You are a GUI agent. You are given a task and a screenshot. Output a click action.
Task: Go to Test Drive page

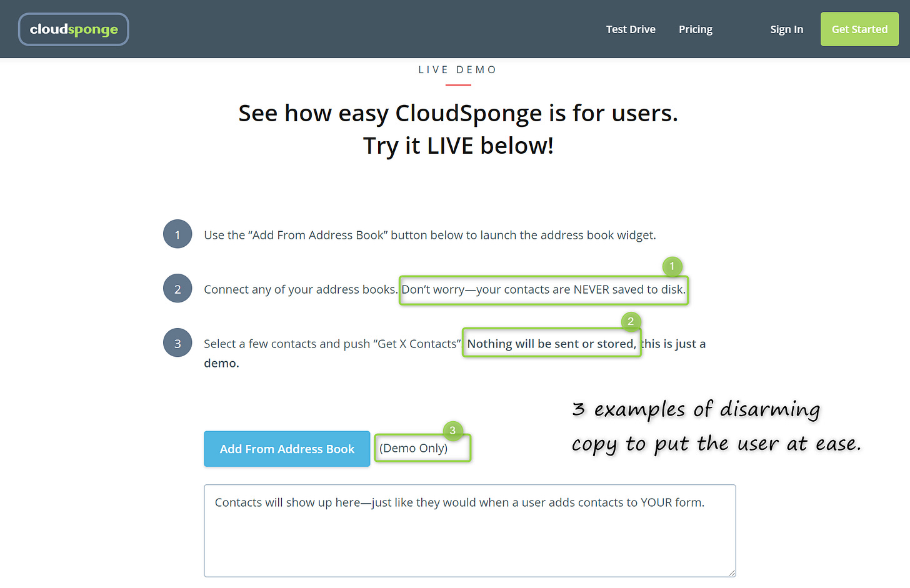(x=631, y=29)
